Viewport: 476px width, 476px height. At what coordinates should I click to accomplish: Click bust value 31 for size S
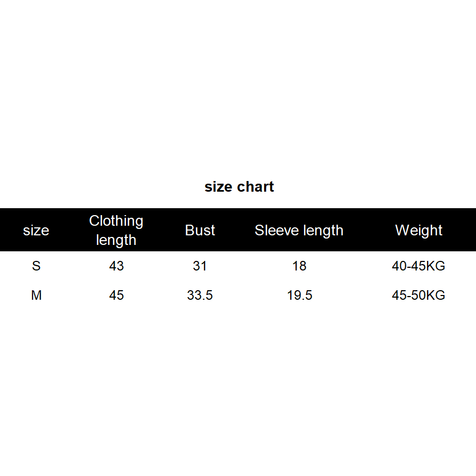(x=200, y=266)
